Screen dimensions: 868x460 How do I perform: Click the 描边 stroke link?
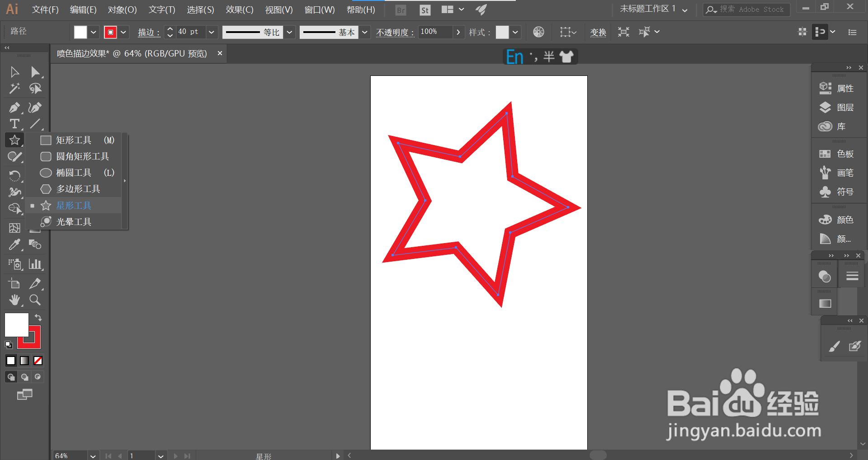[149, 33]
